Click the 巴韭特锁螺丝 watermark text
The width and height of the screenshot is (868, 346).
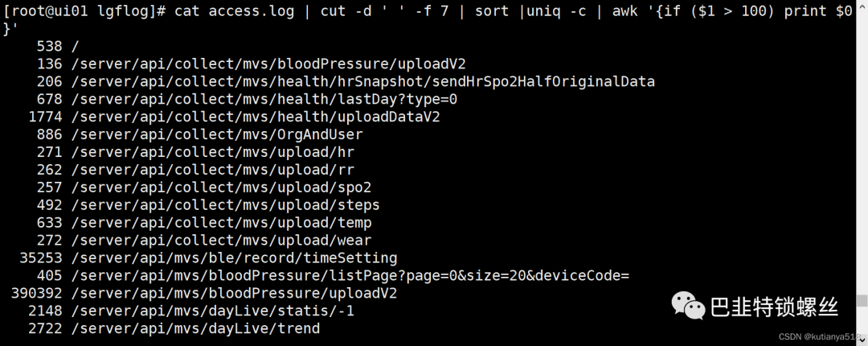[775, 307]
